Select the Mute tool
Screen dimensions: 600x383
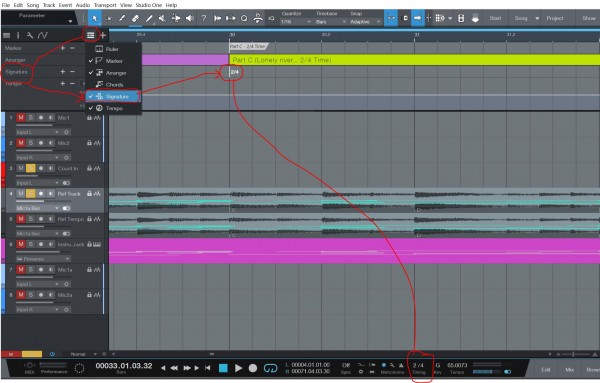click(x=162, y=18)
